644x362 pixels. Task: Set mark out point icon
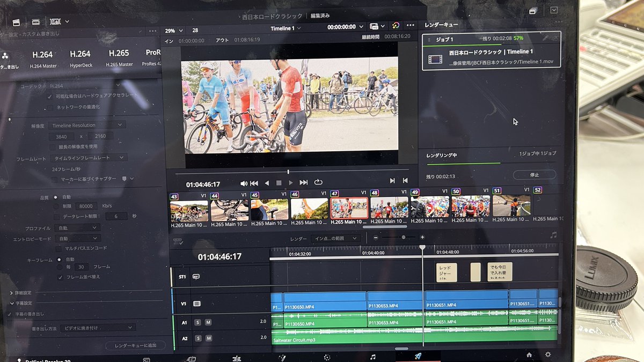405,181
